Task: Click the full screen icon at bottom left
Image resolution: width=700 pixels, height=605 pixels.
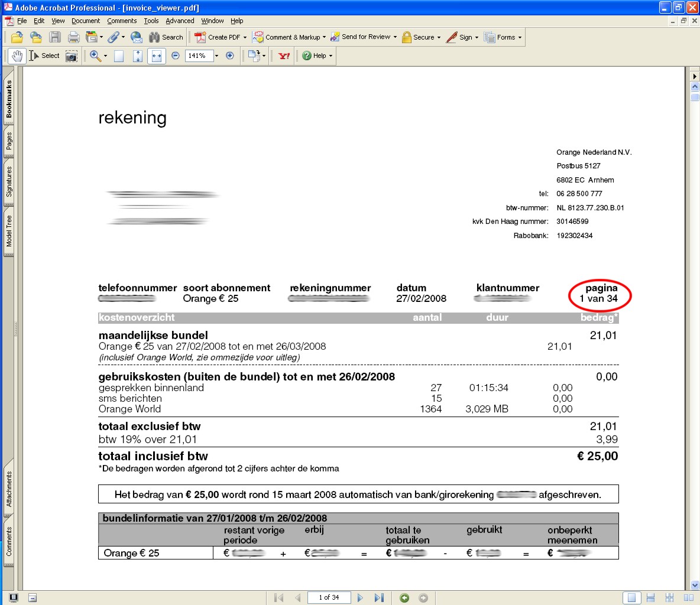Action: (14, 598)
